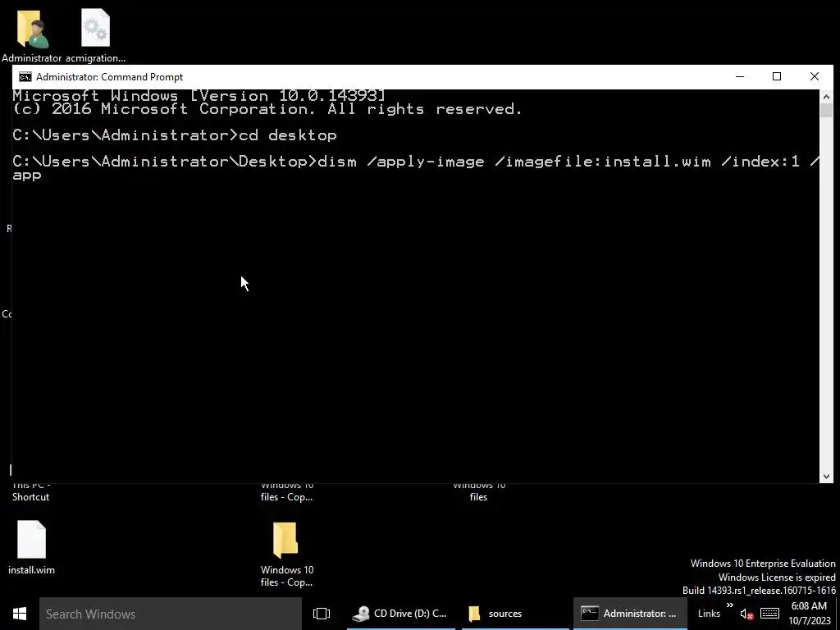Click the Command Prompt title bar icon
This screenshot has height=630, width=840.
[25, 77]
